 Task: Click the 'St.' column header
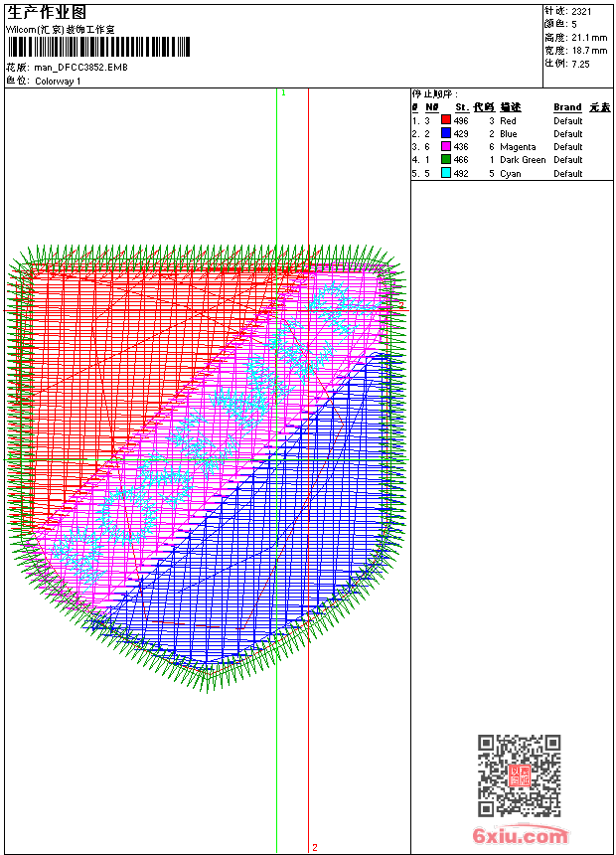(462, 107)
